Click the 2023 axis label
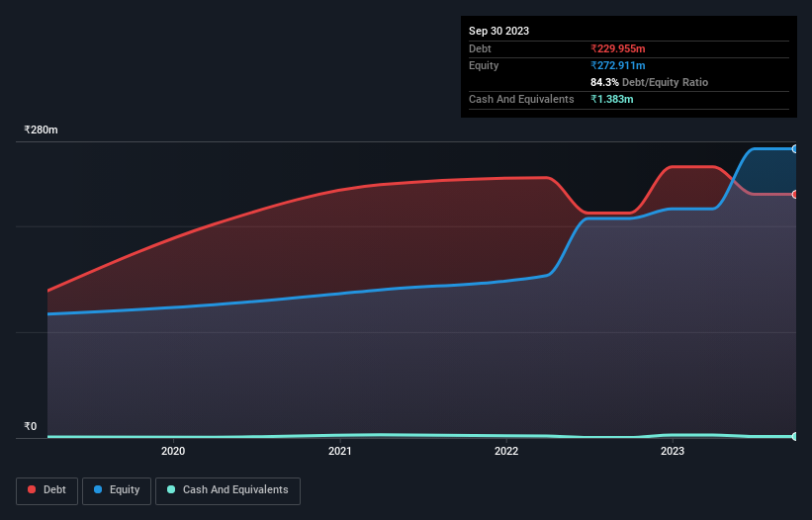The height and width of the screenshot is (520, 812). (x=673, y=451)
